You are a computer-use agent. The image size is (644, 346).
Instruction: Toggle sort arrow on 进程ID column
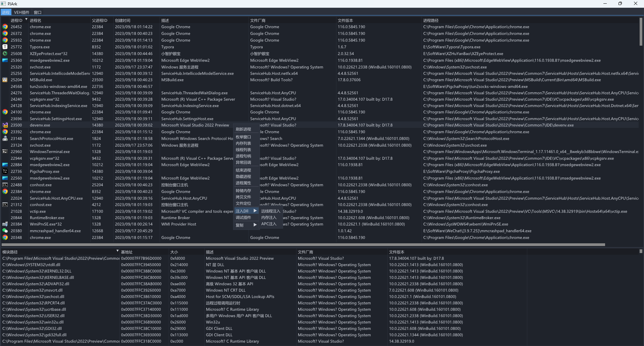pos(26,19)
